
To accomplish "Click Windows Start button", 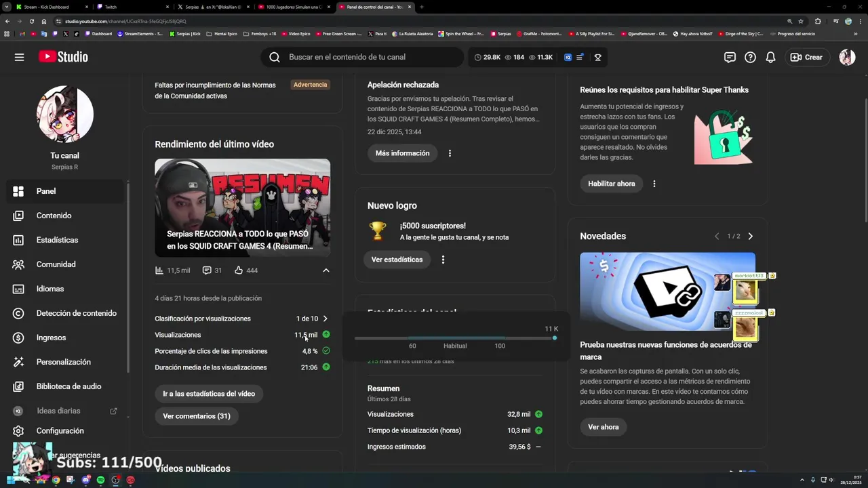I will tap(10, 480).
